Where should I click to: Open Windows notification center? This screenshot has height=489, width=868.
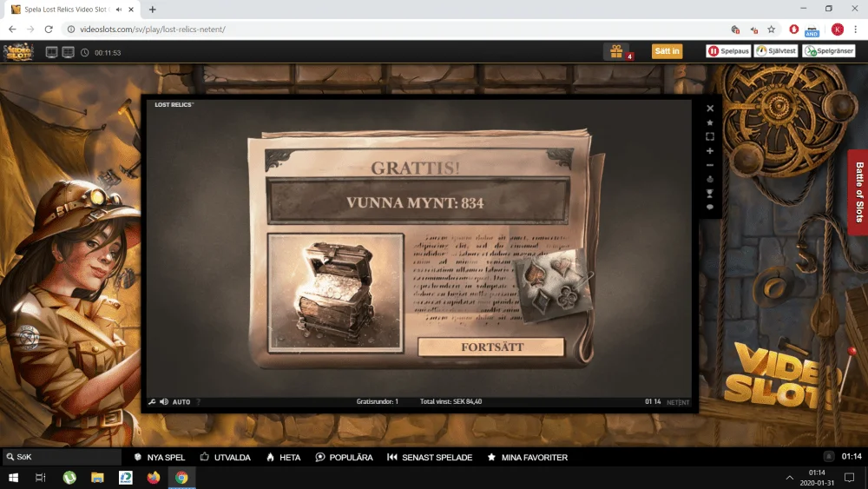(x=849, y=478)
